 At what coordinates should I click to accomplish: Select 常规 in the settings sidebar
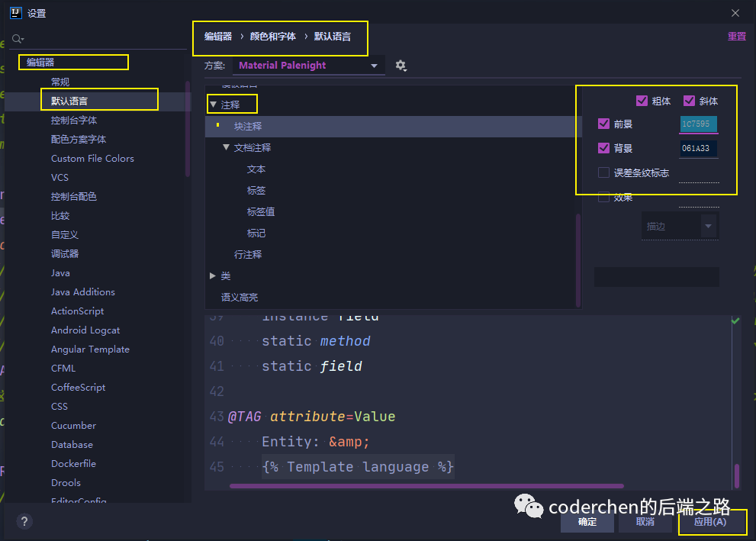pyautogui.click(x=60, y=82)
